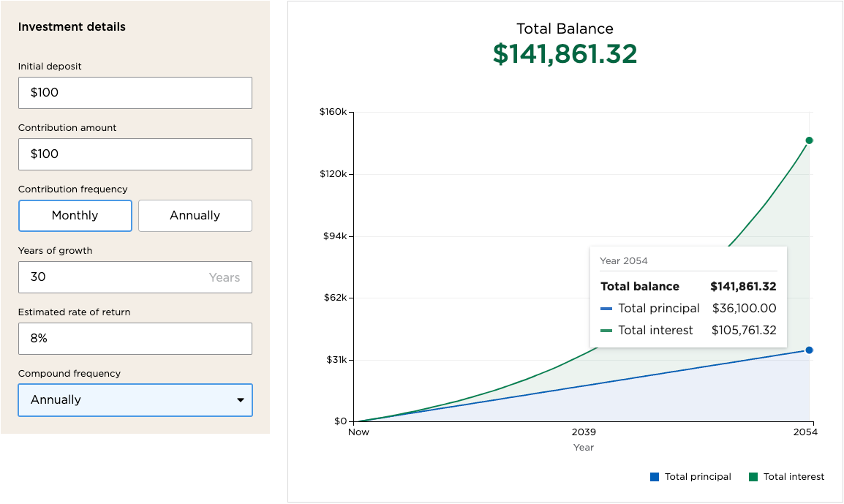Click the 2039 marker on the year axis
Screen dimensions: 844x504
pyautogui.click(x=584, y=432)
